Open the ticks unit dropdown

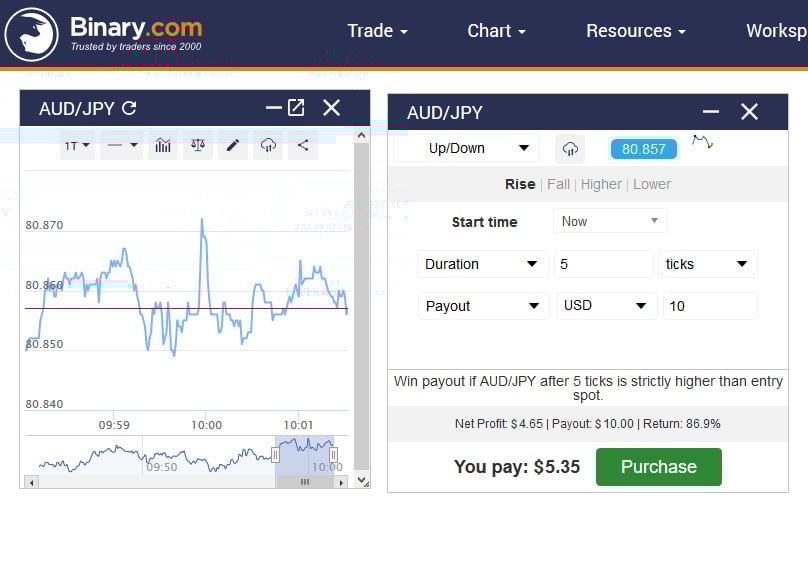708,264
